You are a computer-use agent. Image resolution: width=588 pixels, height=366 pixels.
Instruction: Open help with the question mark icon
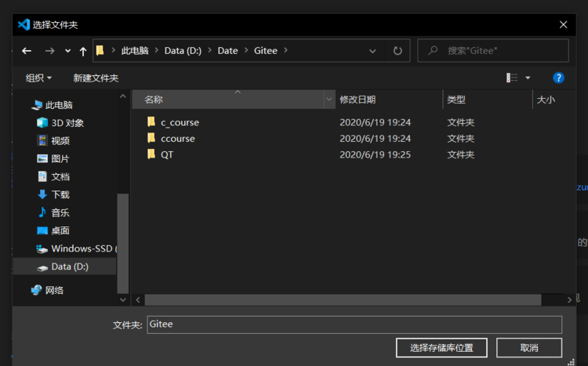coord(558,78)
